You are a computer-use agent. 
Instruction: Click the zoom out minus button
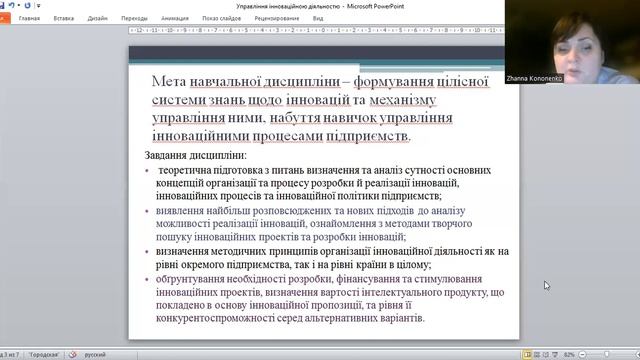(582, 355)
